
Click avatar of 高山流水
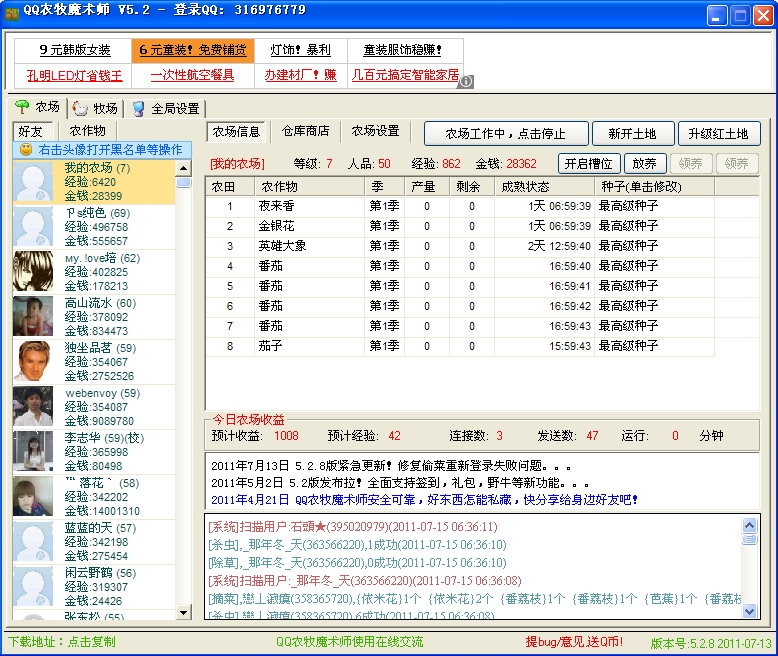(33, 317)
